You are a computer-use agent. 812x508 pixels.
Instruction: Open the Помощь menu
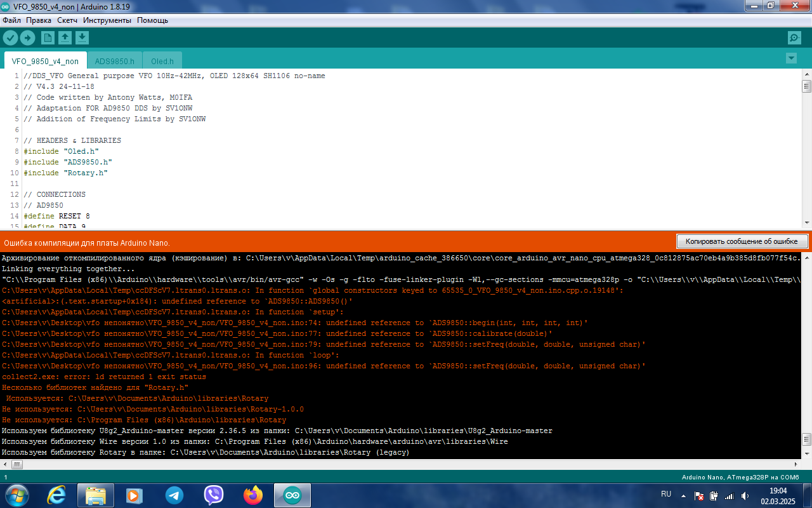(x=153, y=20)
